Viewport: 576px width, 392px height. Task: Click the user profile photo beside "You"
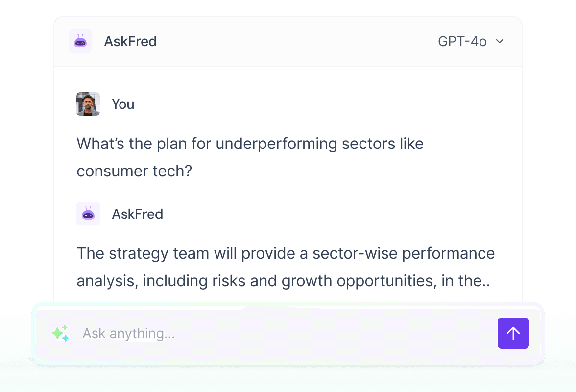coord(88,104)
